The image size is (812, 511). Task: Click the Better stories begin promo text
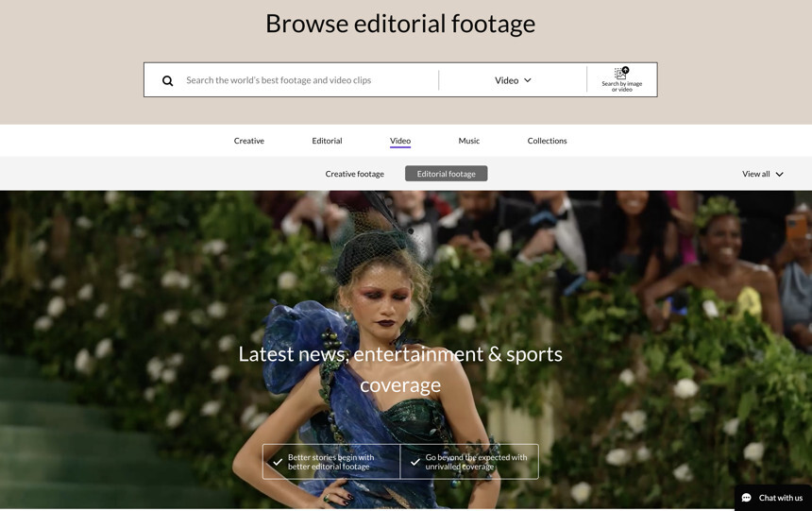[x=330, y=462]
